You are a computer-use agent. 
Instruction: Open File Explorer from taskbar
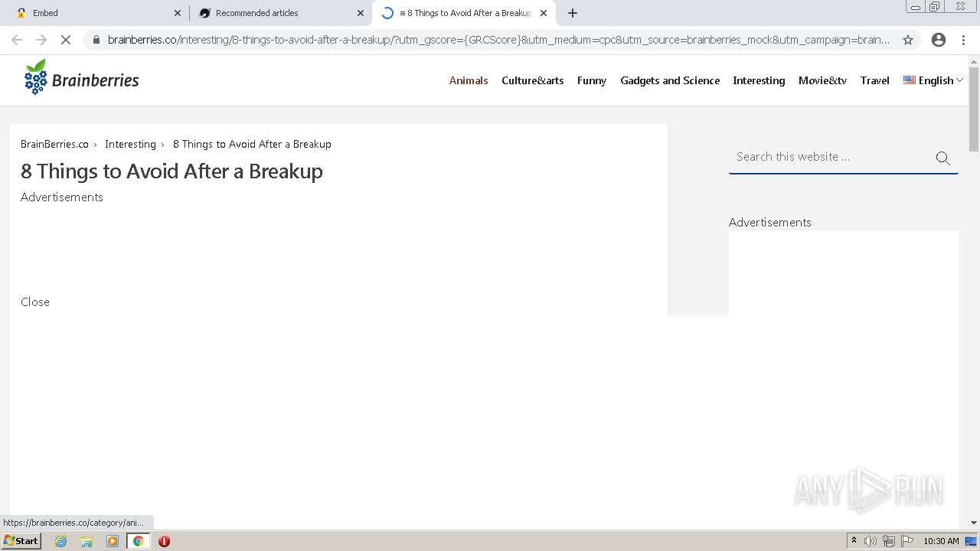click(87, 541)
